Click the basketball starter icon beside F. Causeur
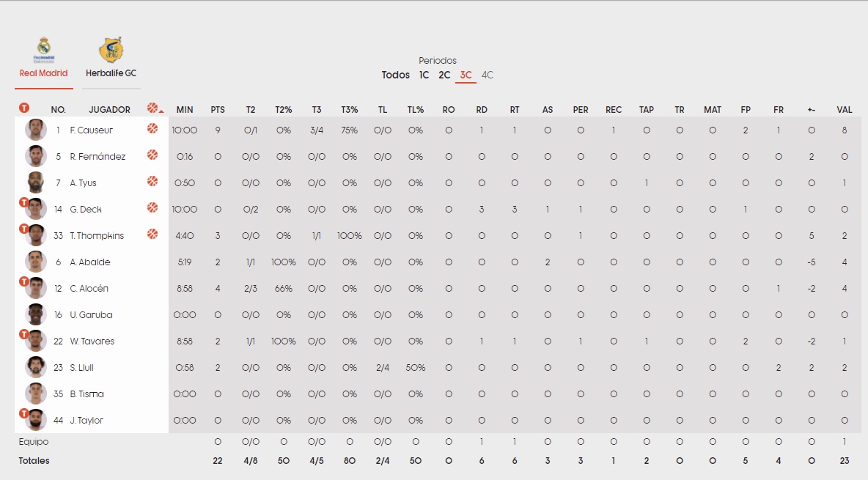The image size is (868, 480). (152, 129)
